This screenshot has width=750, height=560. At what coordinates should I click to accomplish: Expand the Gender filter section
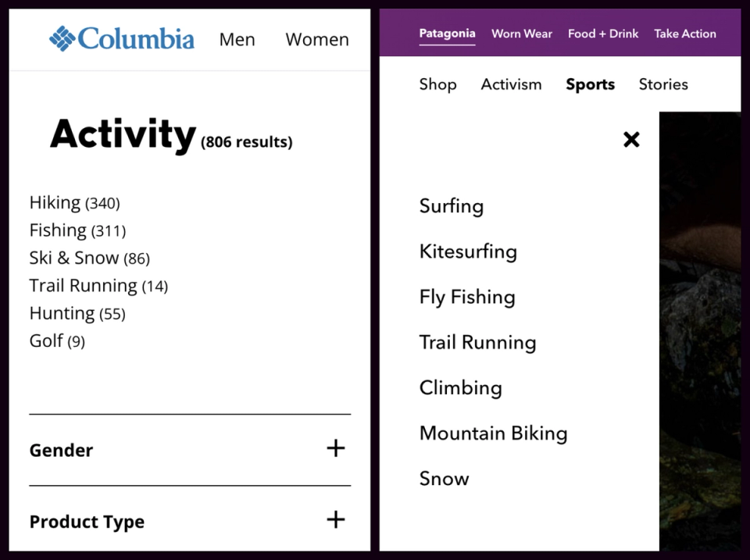click(336, 448)
